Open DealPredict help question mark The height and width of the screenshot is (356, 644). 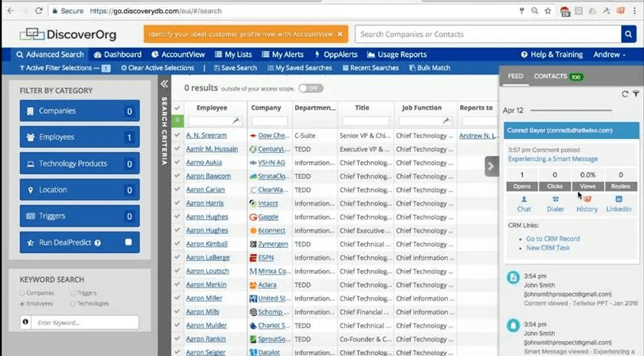97,243
